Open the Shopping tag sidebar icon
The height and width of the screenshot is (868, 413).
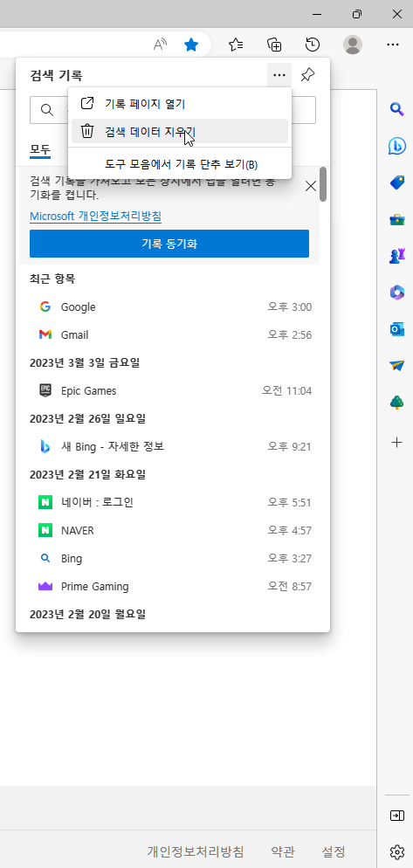[x=397, y=183]
